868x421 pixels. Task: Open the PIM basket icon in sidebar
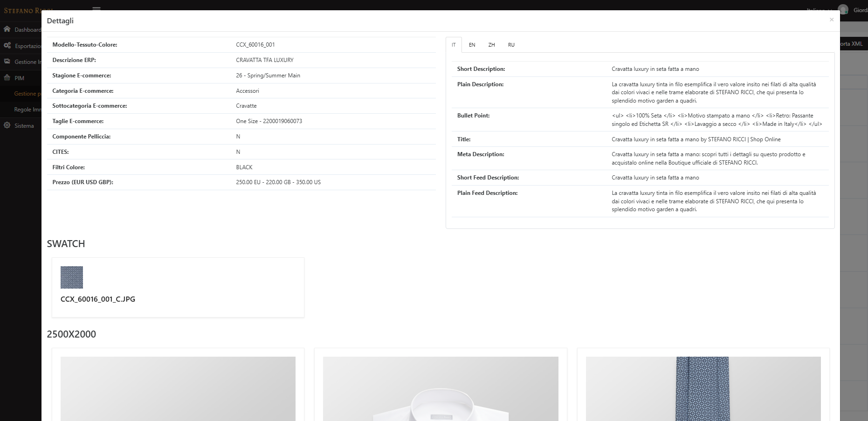pyautogui.click(x=7, y=78)
